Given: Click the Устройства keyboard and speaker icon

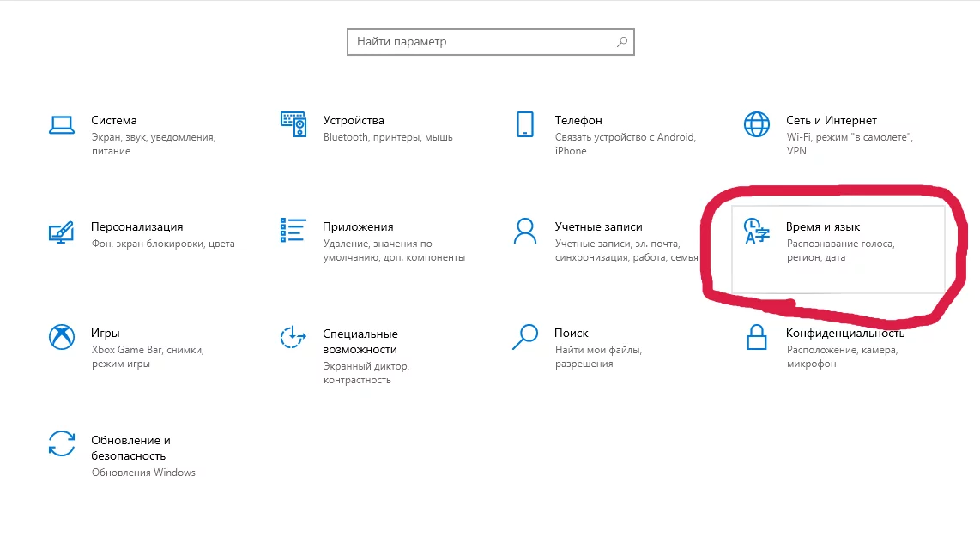Looking at the screenshot, I should coord(293,124).
